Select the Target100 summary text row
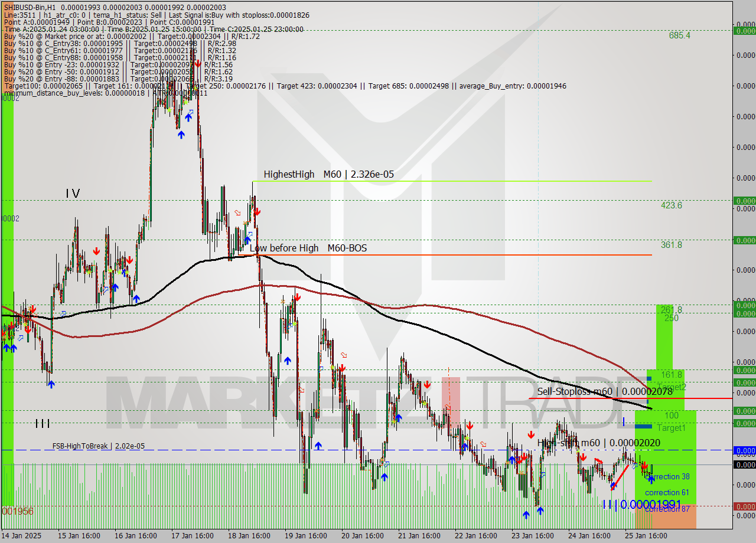Screen dimensions: 756x543 click(285, 86)
